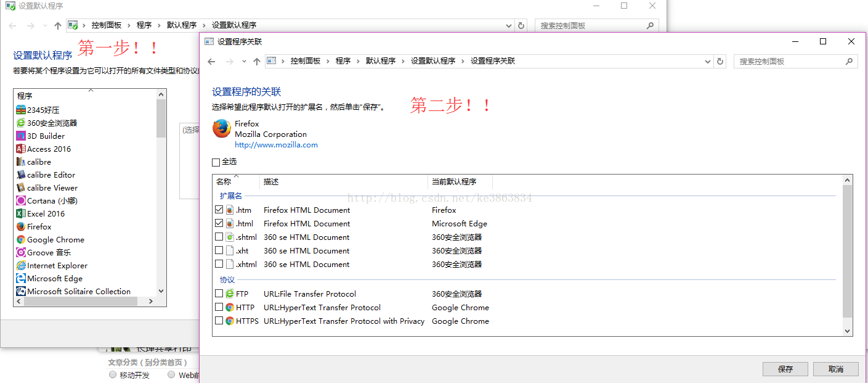Expand chevron after 控制面板 in front breadcrumb
The image size is (868, 383).
(328, 61)
